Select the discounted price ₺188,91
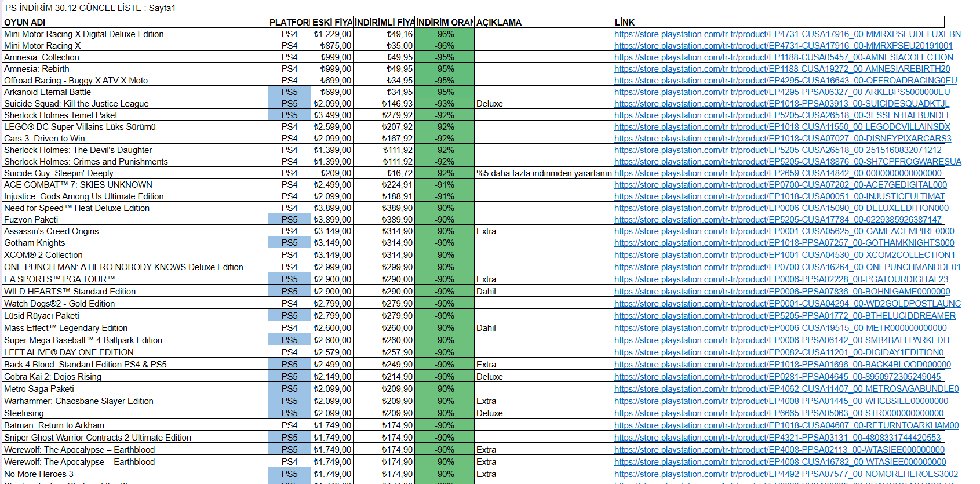The image size is (980, 484). pyautogui.click(x=384, y=196)
